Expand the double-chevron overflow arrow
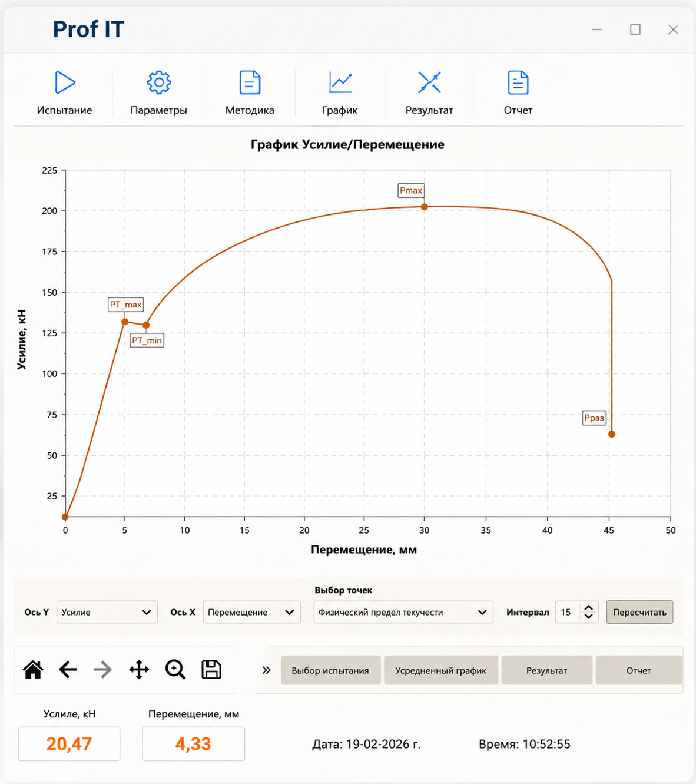This screenshot has width=696, height=784. tap(267, 670)
